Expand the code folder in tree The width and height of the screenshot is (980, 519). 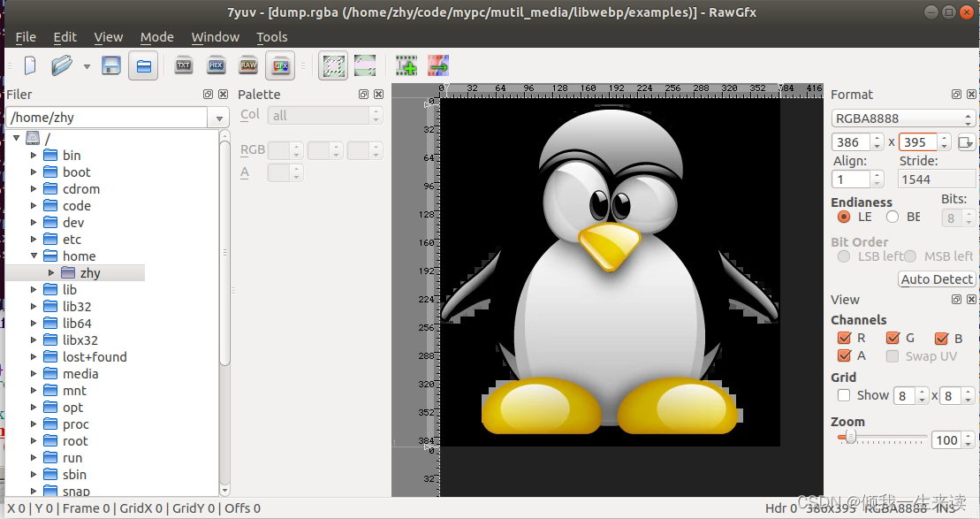click(x=34, y=205)
